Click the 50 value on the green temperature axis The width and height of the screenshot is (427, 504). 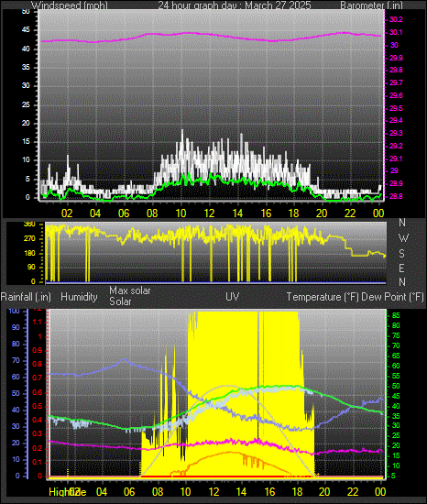coord(396,386)
